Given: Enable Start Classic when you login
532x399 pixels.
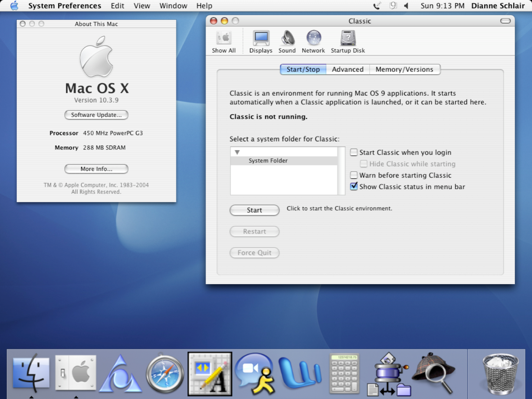Looking at the screenshot, I should [x=354, y=152].
